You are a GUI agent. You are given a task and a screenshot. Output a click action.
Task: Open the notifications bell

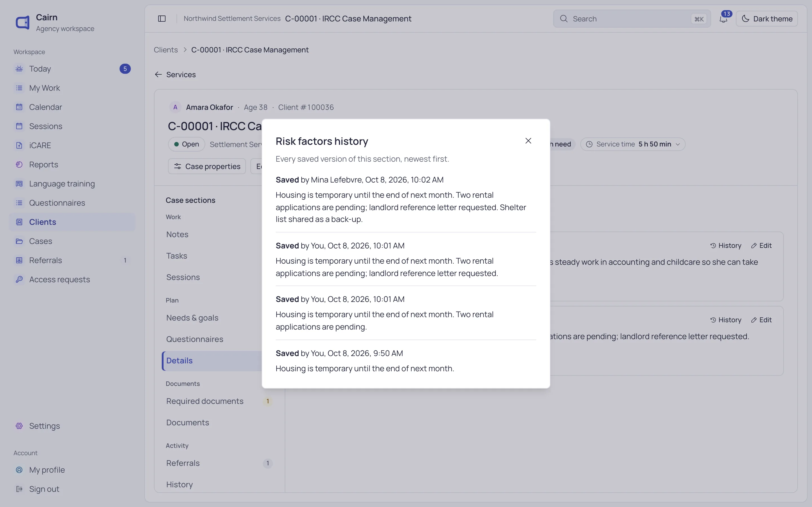[723, 19]
